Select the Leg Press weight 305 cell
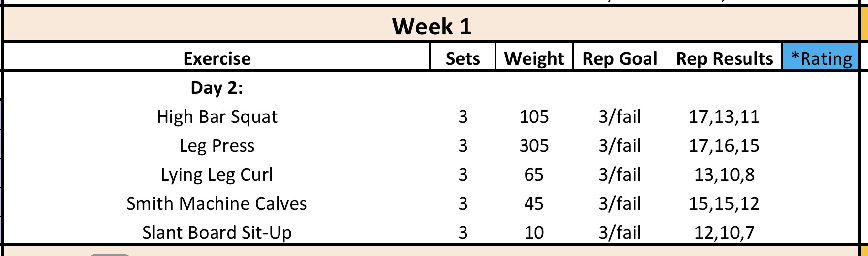Viewport: 868px width, 256px height. point(534,145)
